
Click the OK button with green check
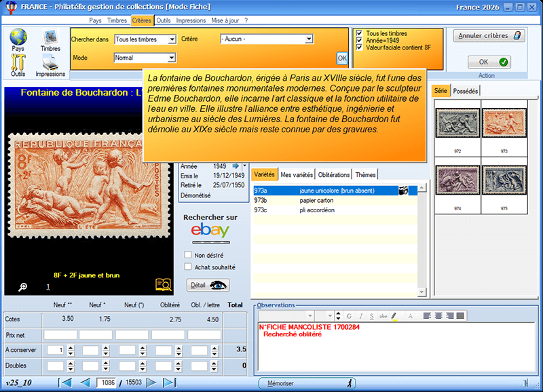[x=489, y=62]
